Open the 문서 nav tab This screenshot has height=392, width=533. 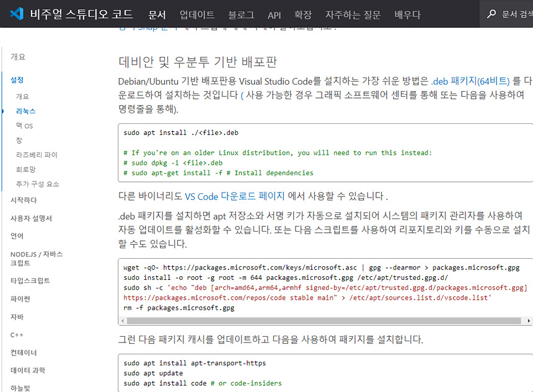157,15
